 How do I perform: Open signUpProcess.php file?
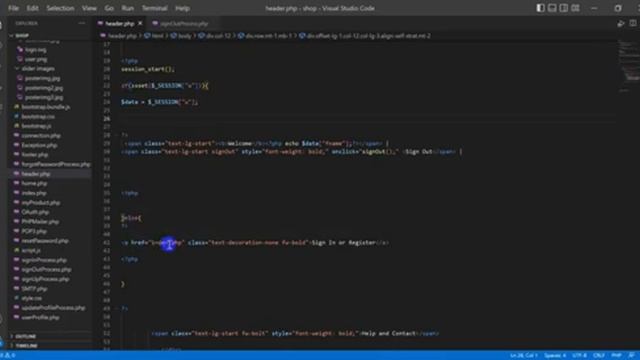45,279
